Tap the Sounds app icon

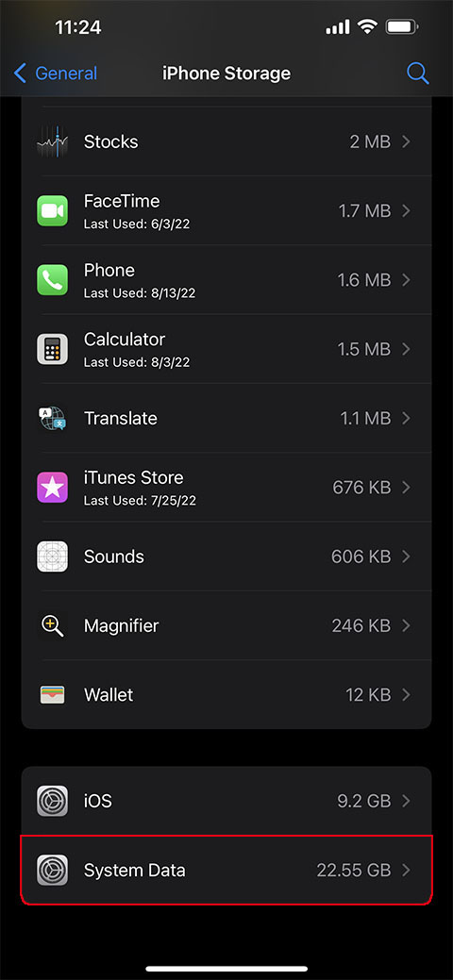(53, 556)
